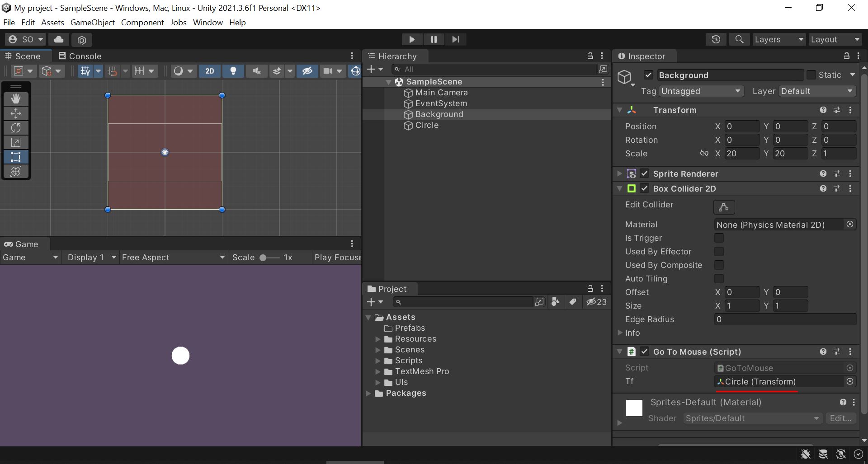868x464 pixels.
Task: Open Free Aspect dropdown
Action: (173, 257)
